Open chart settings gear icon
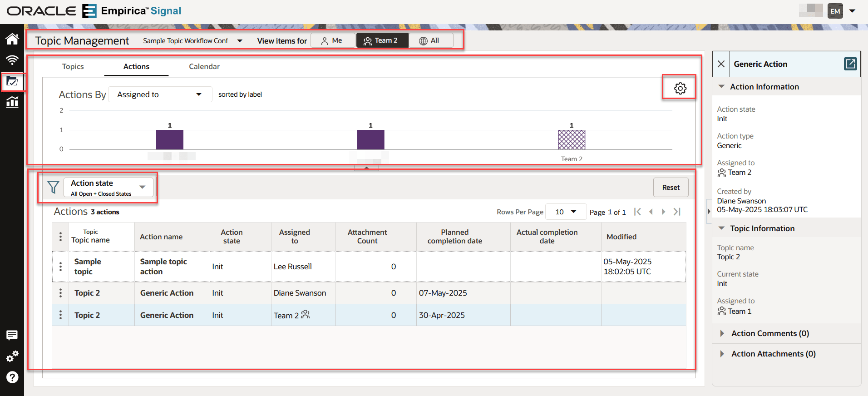The height and width of the screenshot is (396, 868). (680, 88)
